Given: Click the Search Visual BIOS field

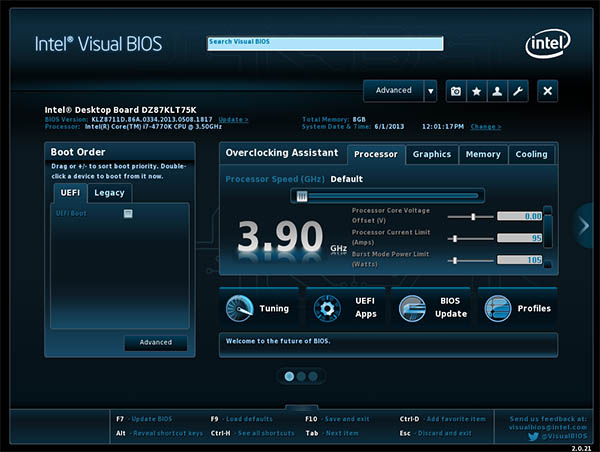Looking at the screenshot, I should [325, 43].
